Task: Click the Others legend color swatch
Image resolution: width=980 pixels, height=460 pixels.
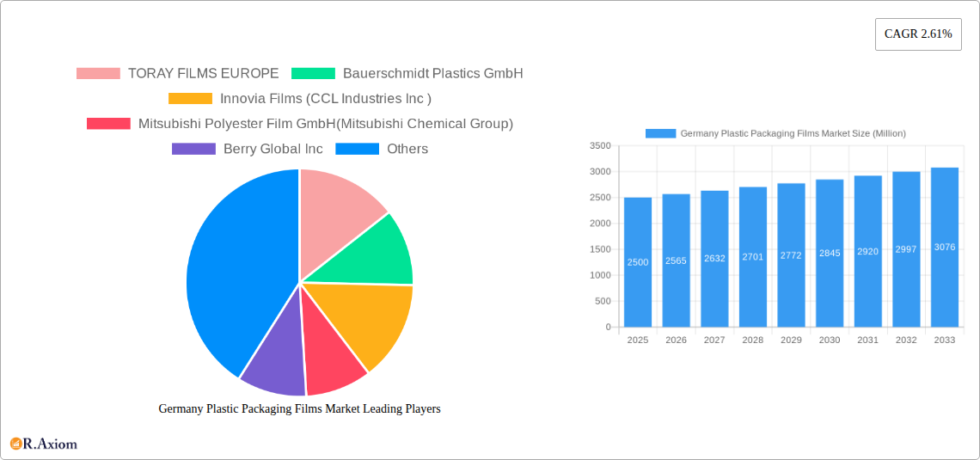Action: (357, 149)
